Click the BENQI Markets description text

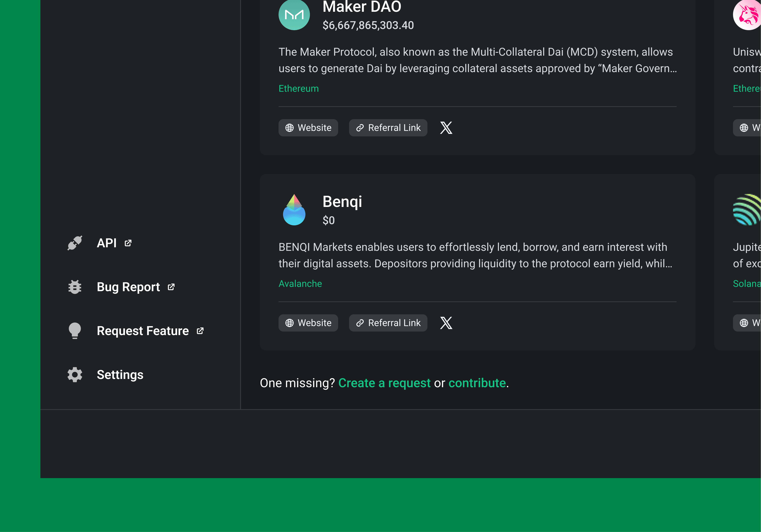[x=476, y=255]
